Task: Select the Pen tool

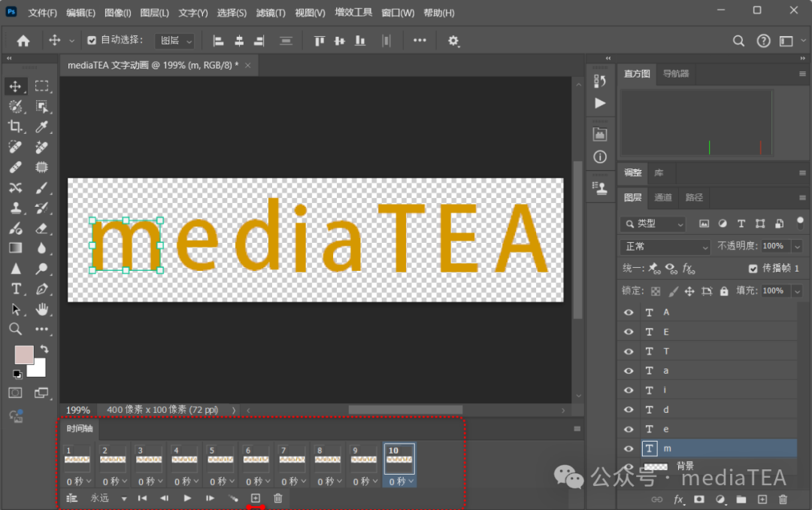Action: [41, 289]
